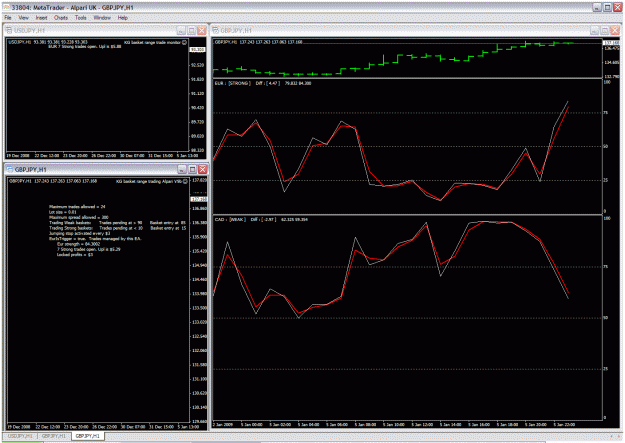Minimize the large right GBPJPY,H1 window

[594, 31]
